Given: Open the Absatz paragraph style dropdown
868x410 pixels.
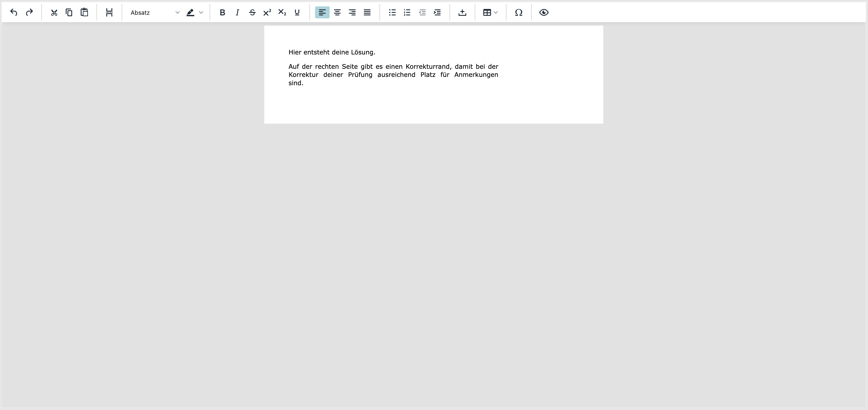Looking at the screenshot, I should (x=155, y=12).
